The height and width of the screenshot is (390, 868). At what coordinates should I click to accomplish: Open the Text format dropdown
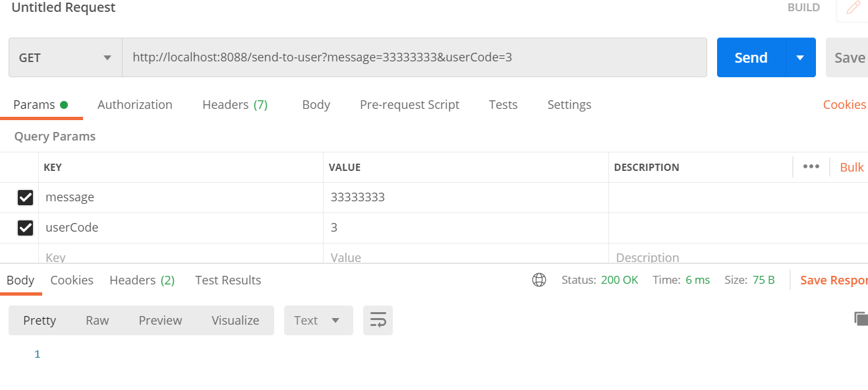318,320
